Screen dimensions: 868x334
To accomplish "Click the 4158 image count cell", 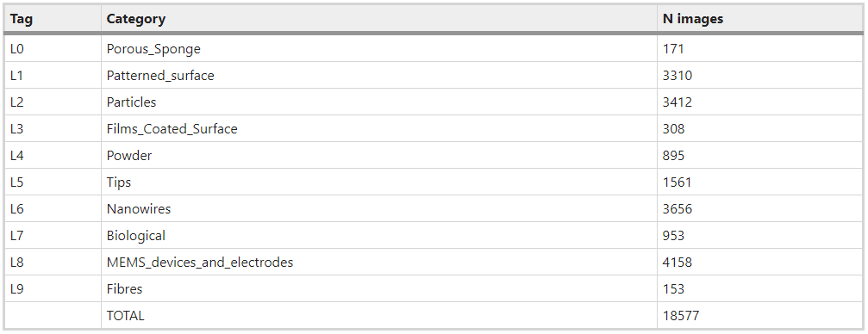I will pos(759,262).
